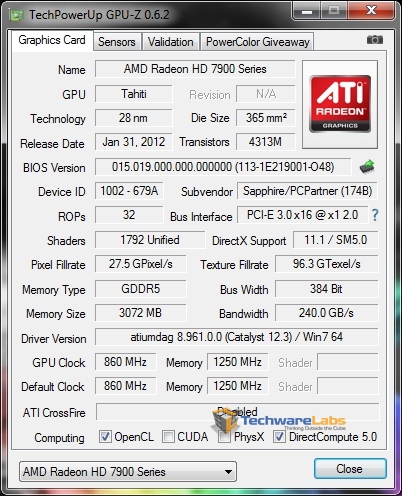Click the Close button
Viewport: 402px width, 496px height.
point(350,469)
